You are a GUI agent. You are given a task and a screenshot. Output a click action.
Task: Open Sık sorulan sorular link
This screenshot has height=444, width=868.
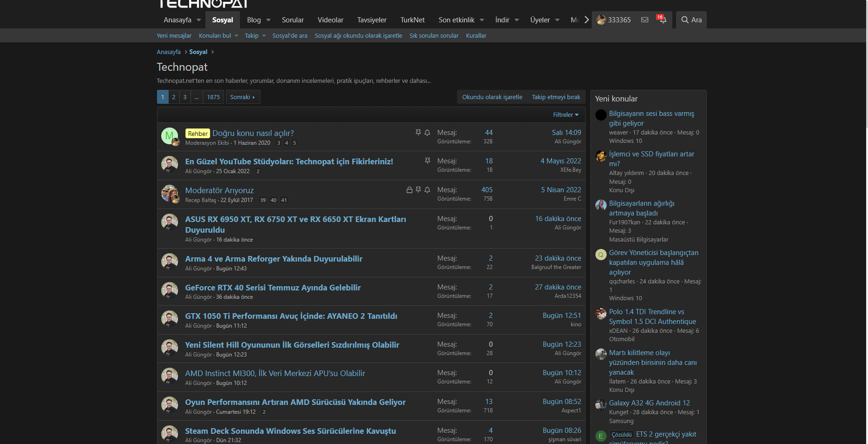(434, 36)
